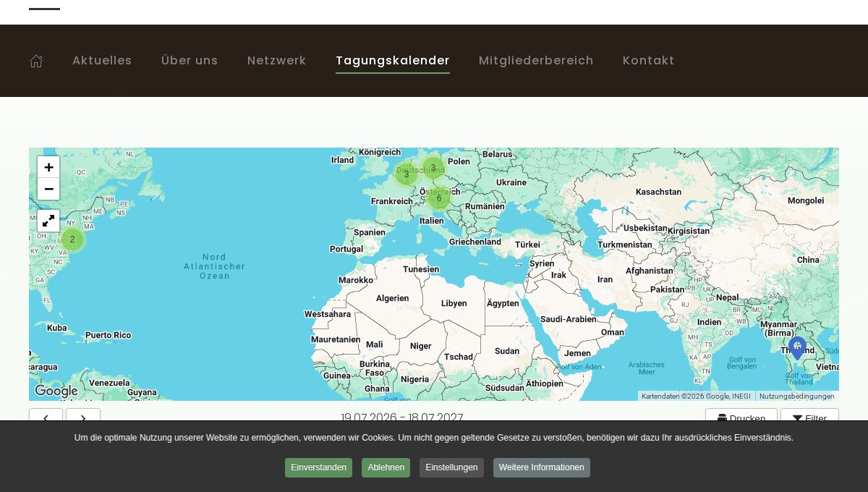Open the Filter options
The image size is (868, 492).
[x=809, y=417]
